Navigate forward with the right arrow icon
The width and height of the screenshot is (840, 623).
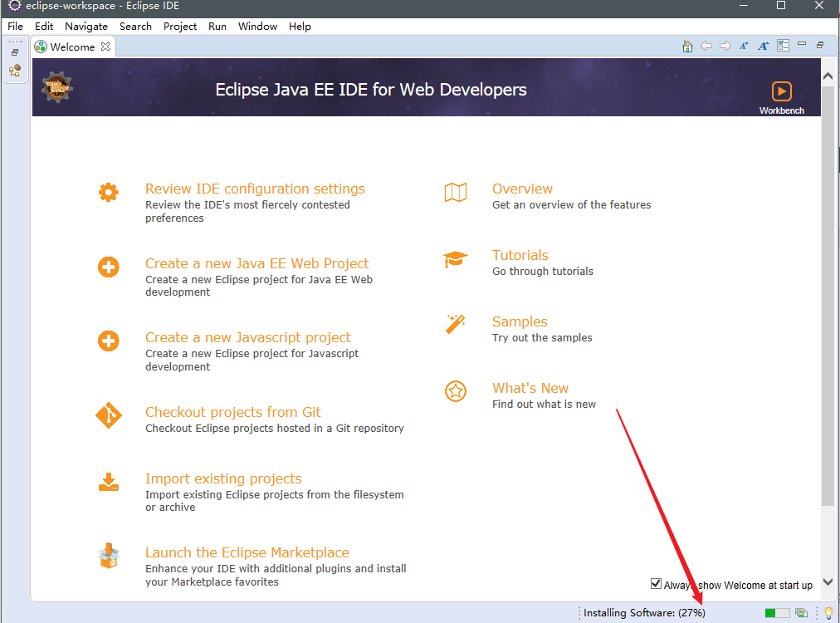(x=725, y=47)
